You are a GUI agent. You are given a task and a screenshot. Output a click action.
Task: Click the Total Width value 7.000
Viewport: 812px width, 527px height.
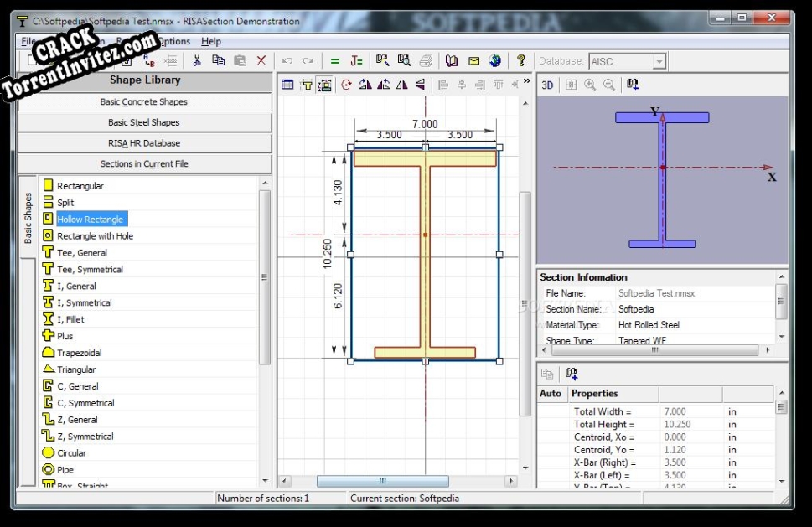tap(675, 411)
